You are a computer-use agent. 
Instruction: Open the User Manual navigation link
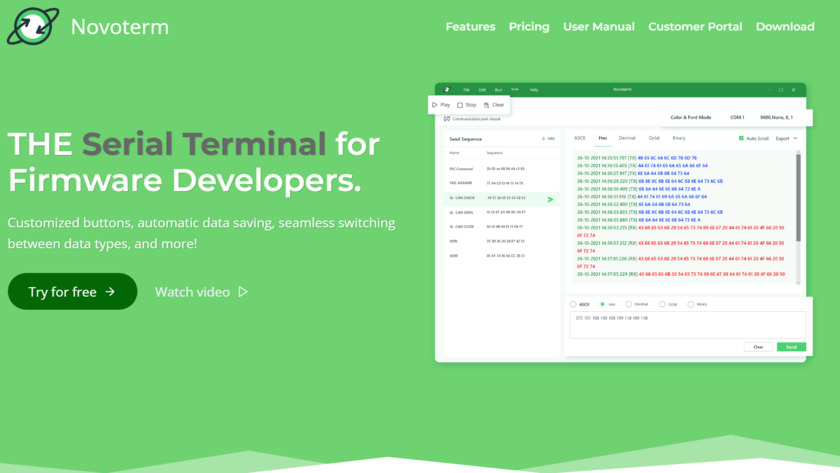pyautogui.click(x=598, y=27)
